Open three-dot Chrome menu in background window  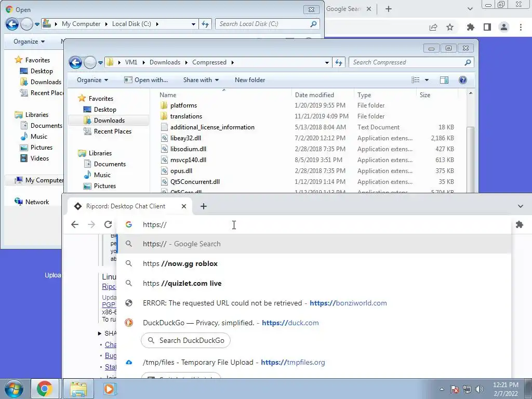(521, 27)
